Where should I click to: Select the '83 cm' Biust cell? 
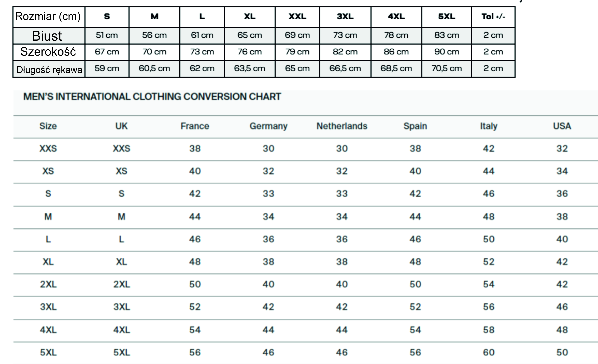[x=447, y=35]
